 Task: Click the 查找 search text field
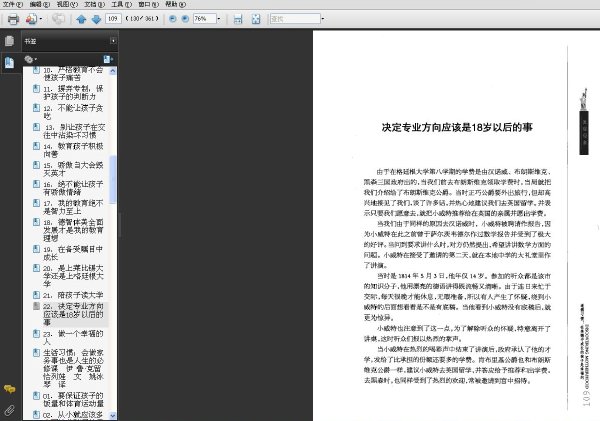coord(295,18)
